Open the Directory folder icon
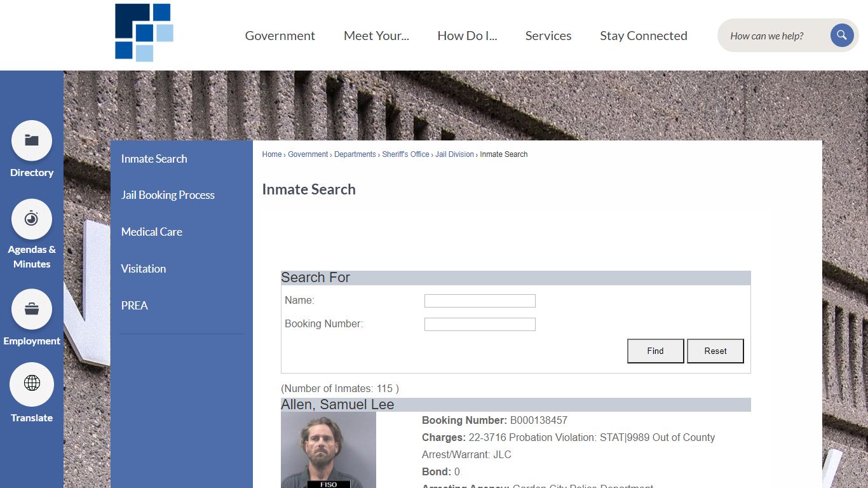The height and width of the screenshot is (488, 868). (32, 140)
